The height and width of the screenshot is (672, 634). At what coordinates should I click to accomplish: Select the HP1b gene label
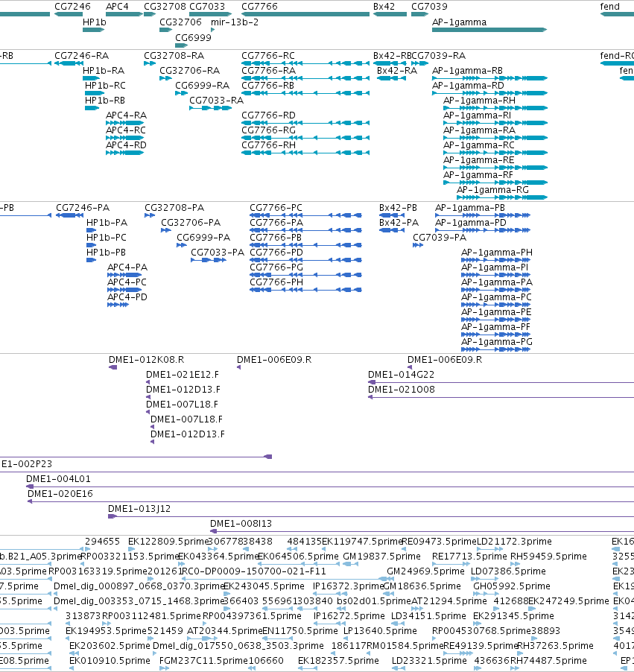(x=95, y=22)
